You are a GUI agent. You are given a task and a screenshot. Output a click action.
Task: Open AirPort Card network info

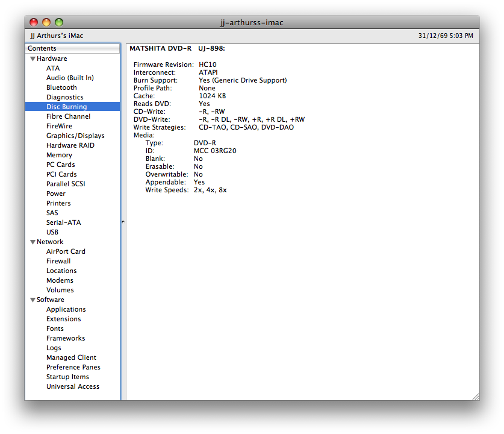point(66,251)
